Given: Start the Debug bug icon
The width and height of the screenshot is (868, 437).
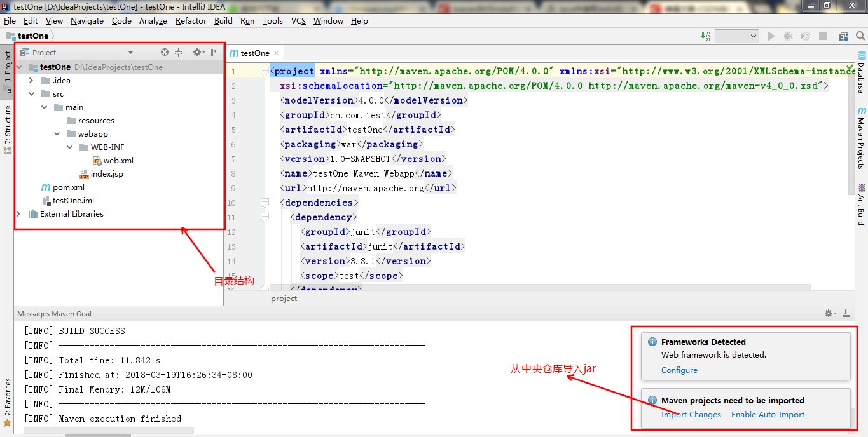Looking at the screenshot, I should tap(789, 36).
